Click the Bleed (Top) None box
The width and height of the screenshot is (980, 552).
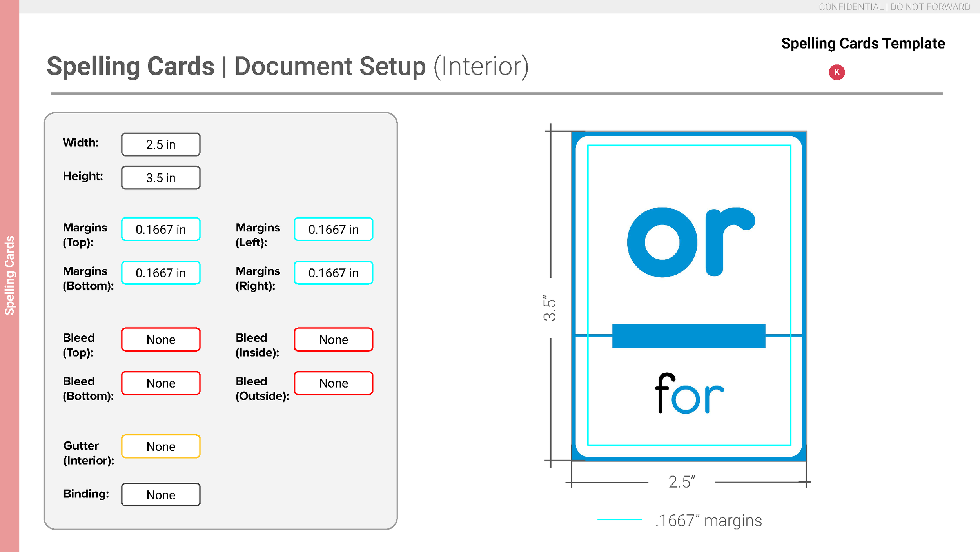161,339
